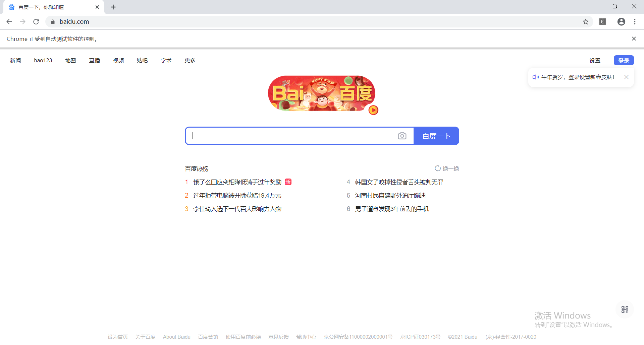
Task: Open the 视频 nav link
Action: pos(118,61)
